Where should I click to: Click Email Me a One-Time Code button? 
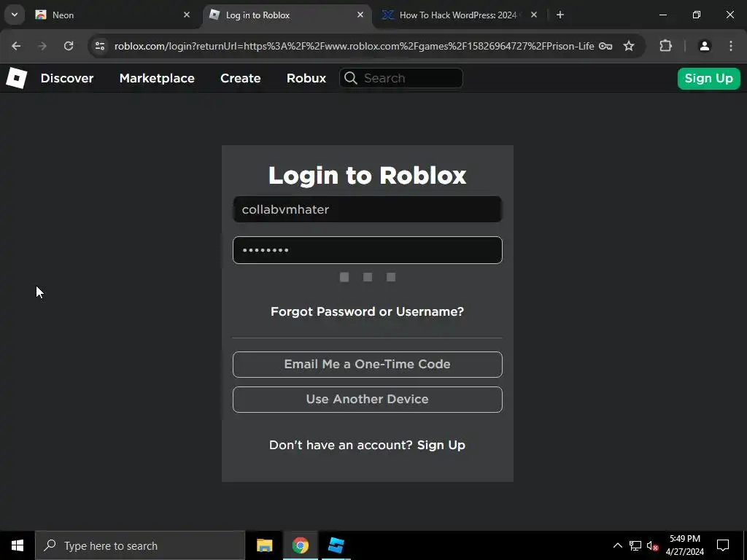click(368, 365)
